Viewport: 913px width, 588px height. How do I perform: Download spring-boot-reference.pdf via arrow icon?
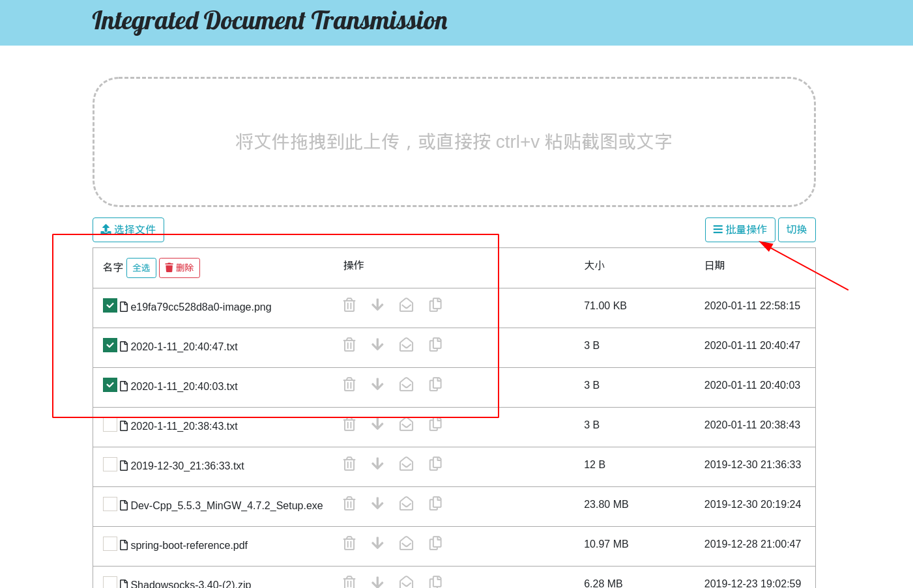[x=377, y=543]
